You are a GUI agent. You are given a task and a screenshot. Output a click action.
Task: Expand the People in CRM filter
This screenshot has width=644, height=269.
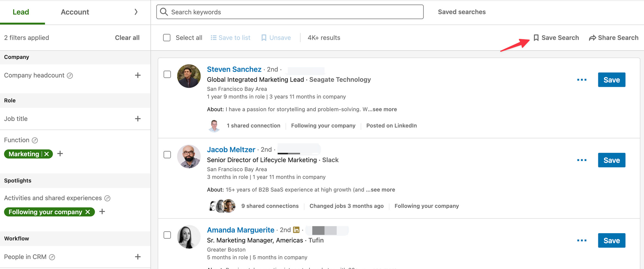click(x=138, y=257)
